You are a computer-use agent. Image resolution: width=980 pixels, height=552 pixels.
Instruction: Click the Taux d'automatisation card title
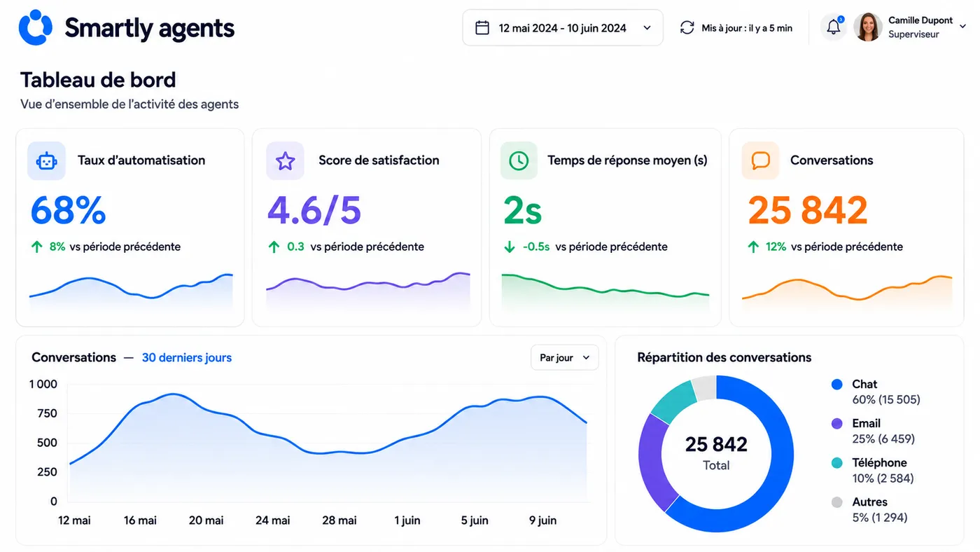click(141, 160)
